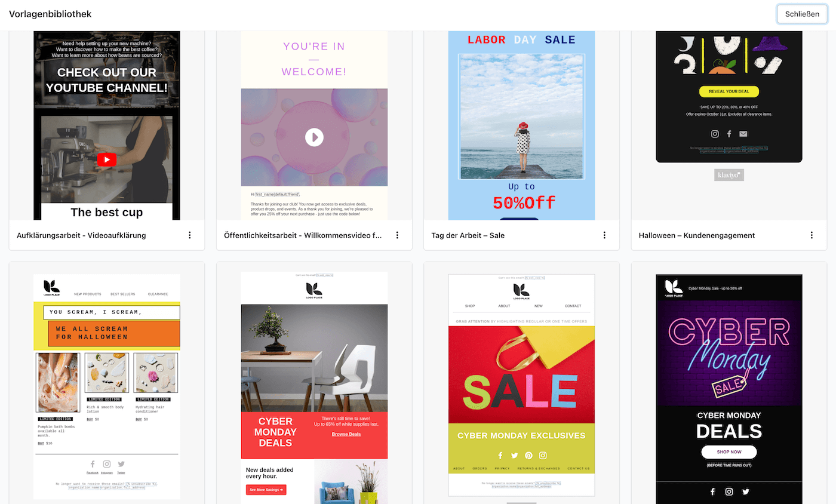This screenshot has height=504, width=836.
Task: Click Twitter icon in neon Cyber Monday template
Action: click(746, 491)
